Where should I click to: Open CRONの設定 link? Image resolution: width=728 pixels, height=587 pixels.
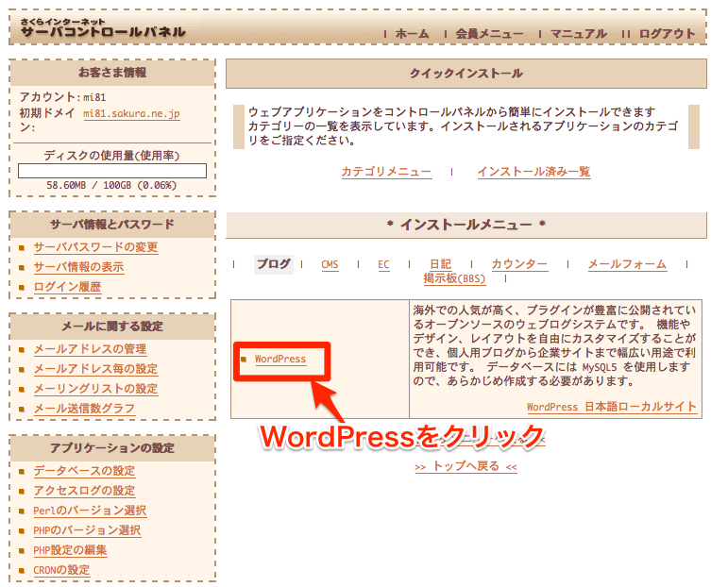tap(61, 570)
